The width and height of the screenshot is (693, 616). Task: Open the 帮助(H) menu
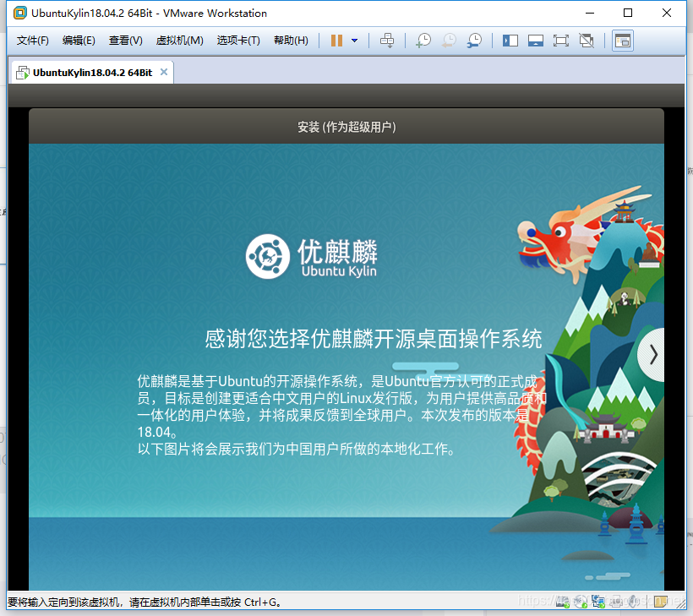point(291,41)
